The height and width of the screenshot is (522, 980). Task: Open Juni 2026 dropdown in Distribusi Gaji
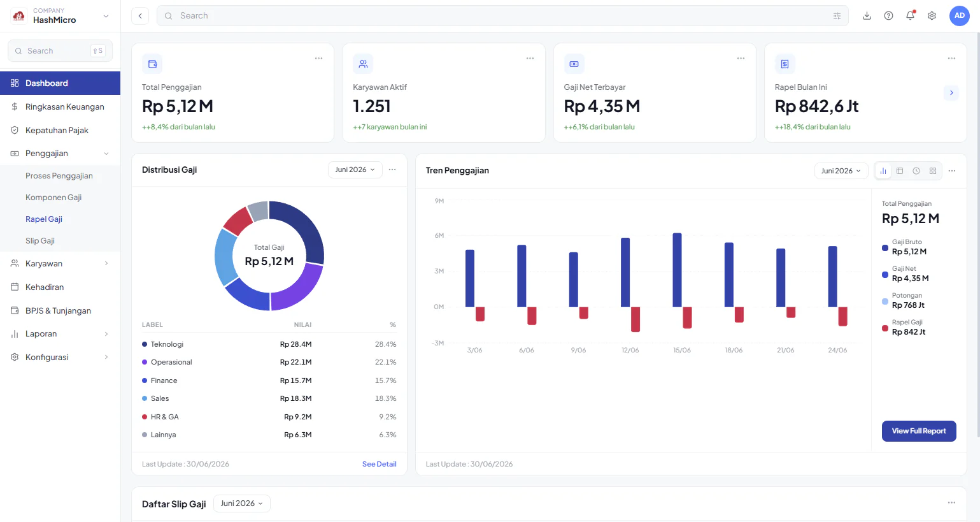pyautogui.click(x=355, y=170)
